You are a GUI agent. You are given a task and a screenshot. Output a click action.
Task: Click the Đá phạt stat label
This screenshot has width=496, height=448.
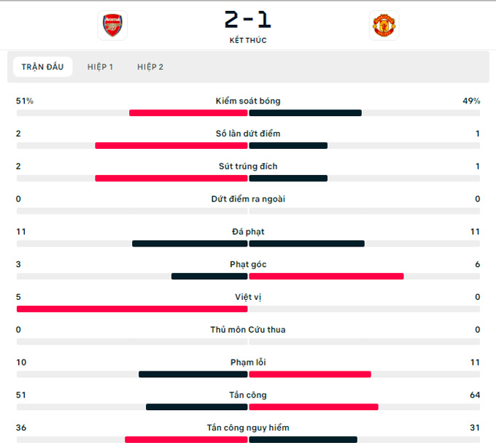click(x=248, y=231)
